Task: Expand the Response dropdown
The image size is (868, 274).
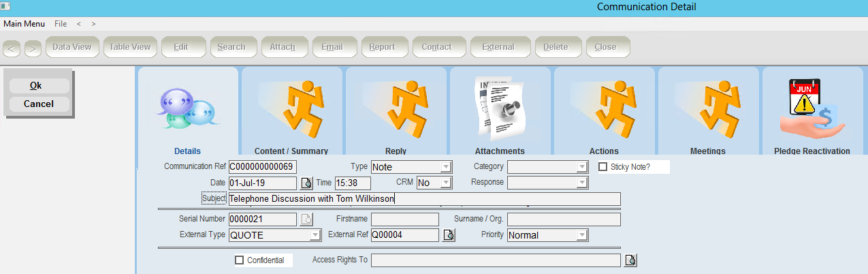Action: coord(581,183)
